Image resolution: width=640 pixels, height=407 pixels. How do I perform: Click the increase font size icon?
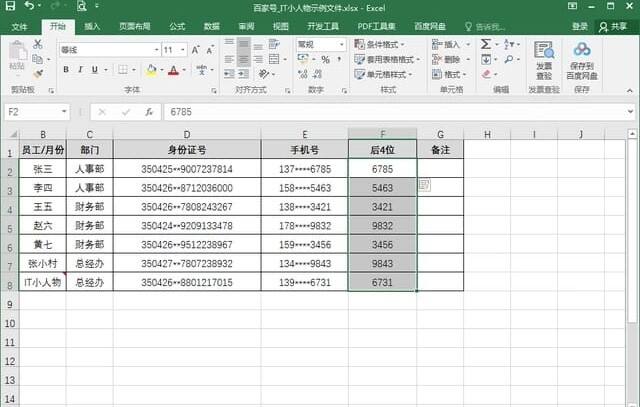point(196,50)
